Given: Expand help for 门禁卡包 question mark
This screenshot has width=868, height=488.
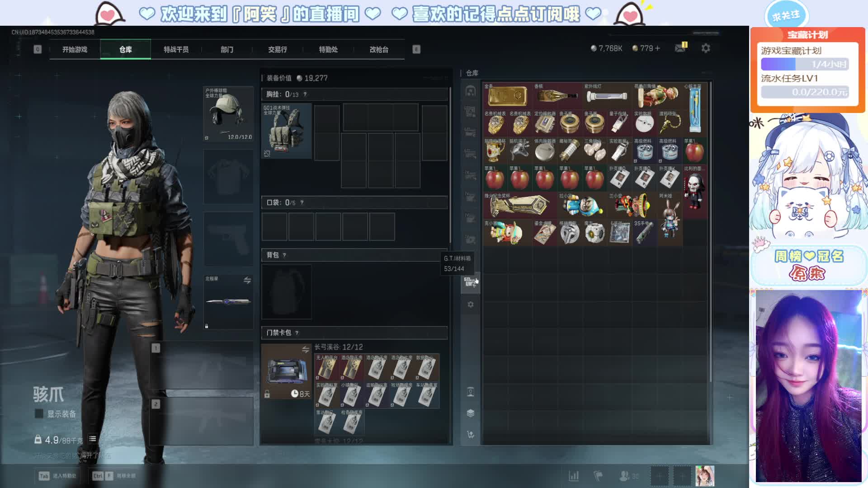Looking at the screenshot, I should pos(297,333).
